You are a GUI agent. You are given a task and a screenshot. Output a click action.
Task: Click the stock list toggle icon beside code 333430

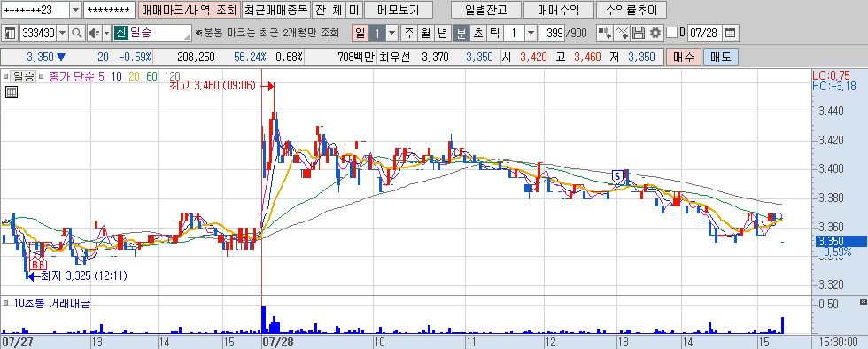(x=9, y=34)
